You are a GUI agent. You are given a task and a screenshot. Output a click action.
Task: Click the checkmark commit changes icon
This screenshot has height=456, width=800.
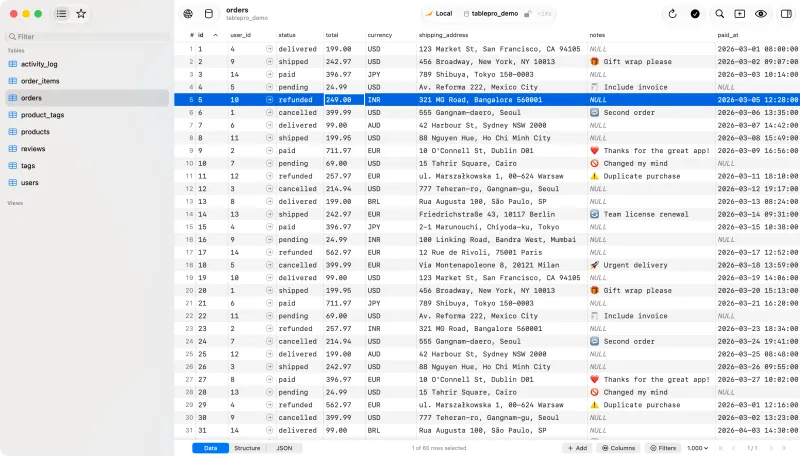(695, 14)
